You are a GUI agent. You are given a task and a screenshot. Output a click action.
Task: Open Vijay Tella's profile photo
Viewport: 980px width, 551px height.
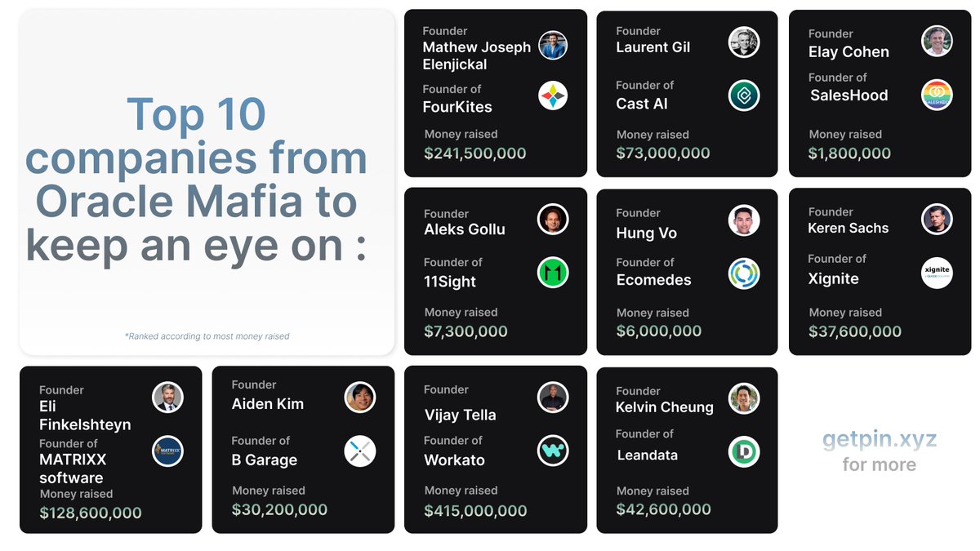[x=553, y=398]
